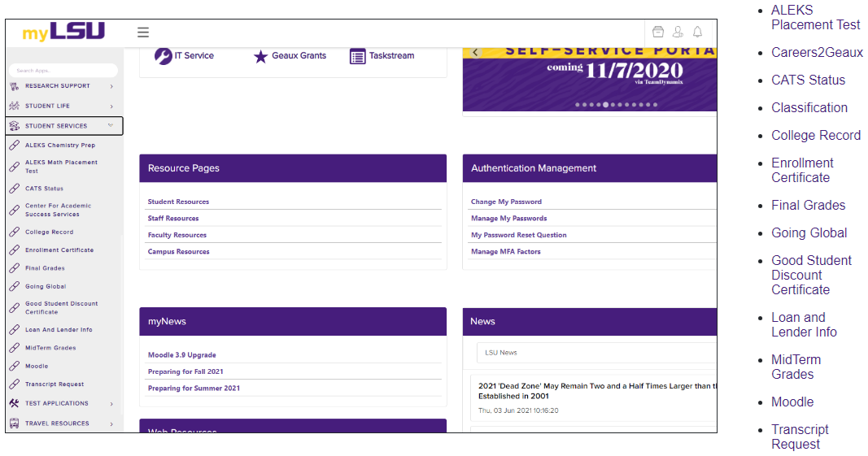Click Going Global in the right-side list
This screenshot has width=868, height=456.
[809, 233]
